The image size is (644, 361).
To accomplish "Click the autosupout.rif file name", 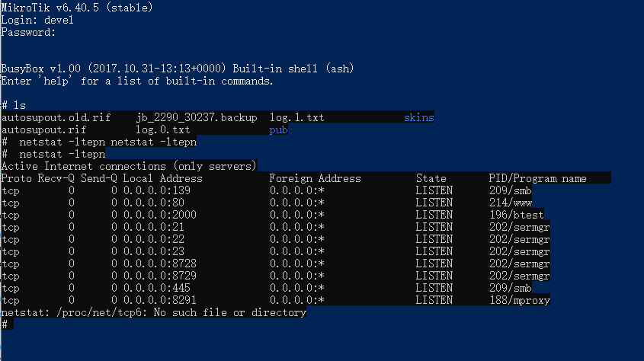I will (x=43, y=130).
